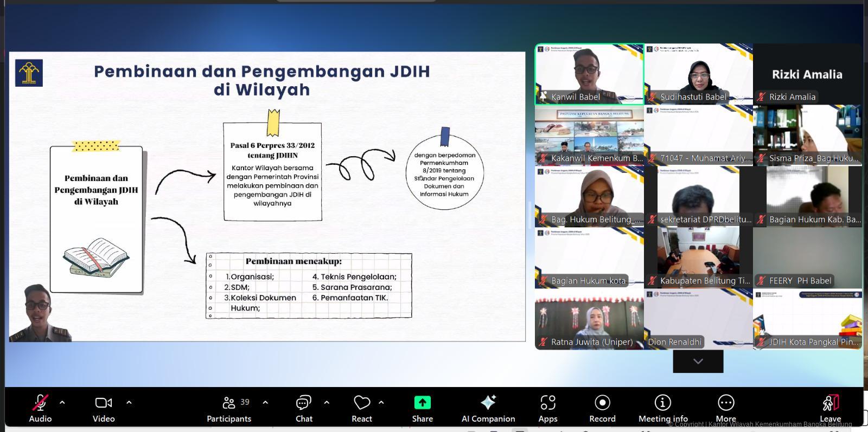Click the green Share screen button

click(x=422, y=408)
